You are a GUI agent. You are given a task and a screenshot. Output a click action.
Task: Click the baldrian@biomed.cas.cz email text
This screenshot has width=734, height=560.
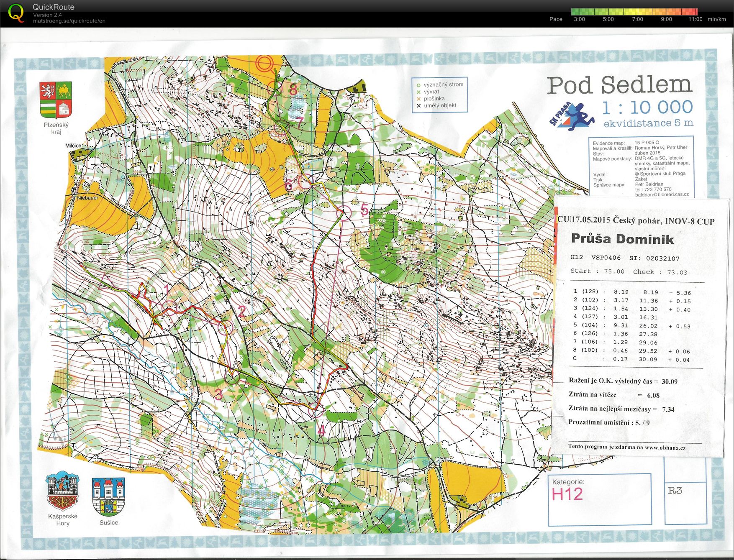point(662,194)
